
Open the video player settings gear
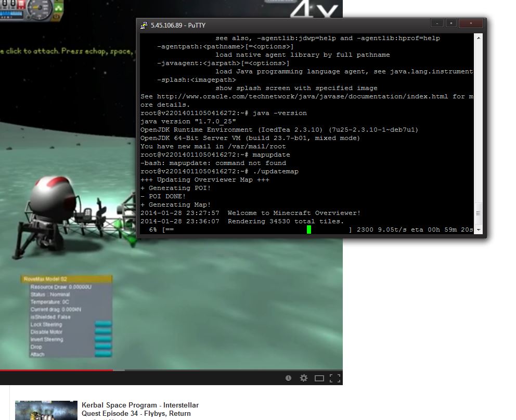[x=303, y=378]
